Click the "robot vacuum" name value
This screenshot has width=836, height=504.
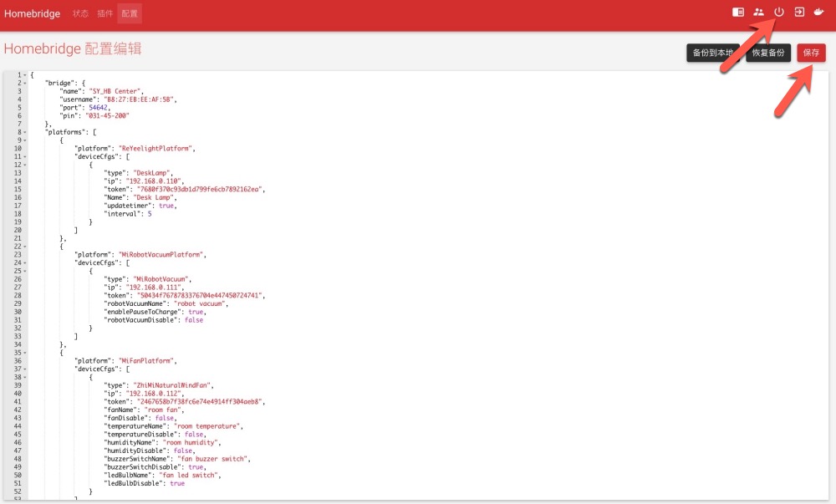click(200, 303)
